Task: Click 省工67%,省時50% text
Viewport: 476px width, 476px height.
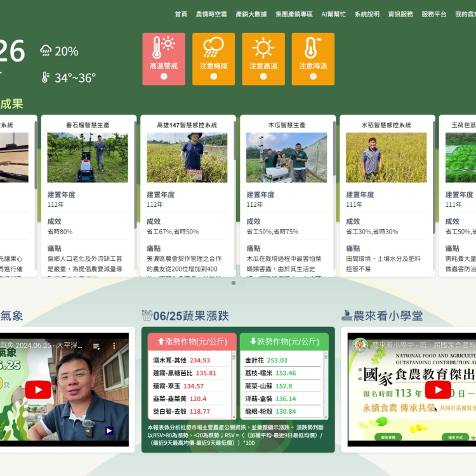Action: click(x=173, y=232)
